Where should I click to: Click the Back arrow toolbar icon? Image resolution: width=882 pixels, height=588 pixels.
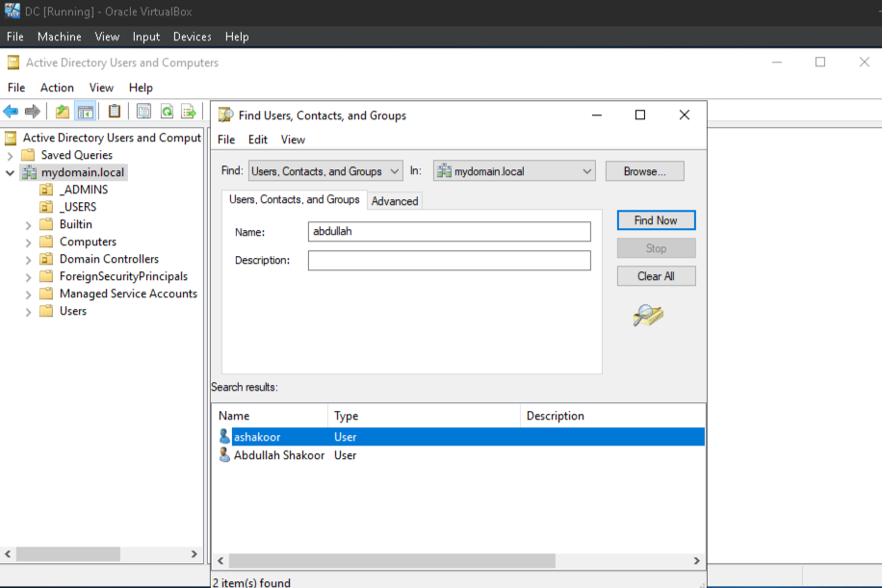click(x=11, y=112)
